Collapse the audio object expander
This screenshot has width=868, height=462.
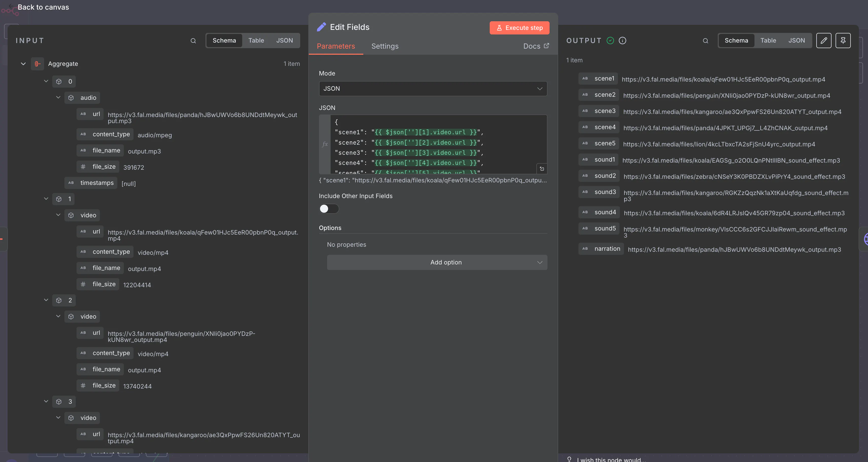click(x=58, y=97)
